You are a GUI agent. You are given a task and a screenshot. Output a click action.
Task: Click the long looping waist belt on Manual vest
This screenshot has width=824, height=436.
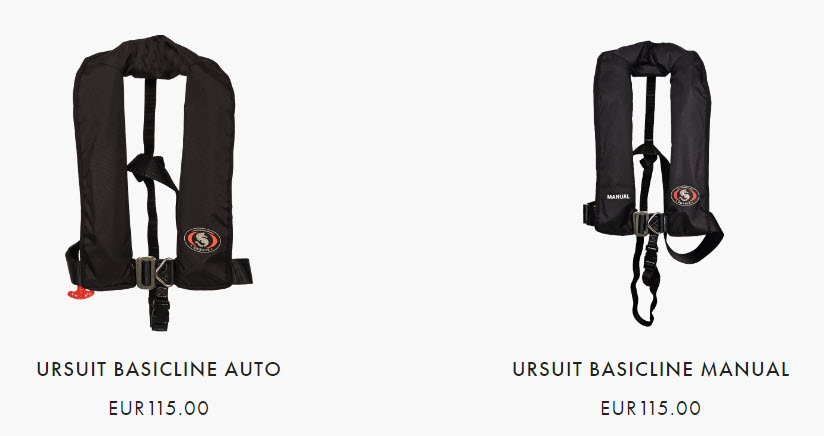tap(695, 239)
